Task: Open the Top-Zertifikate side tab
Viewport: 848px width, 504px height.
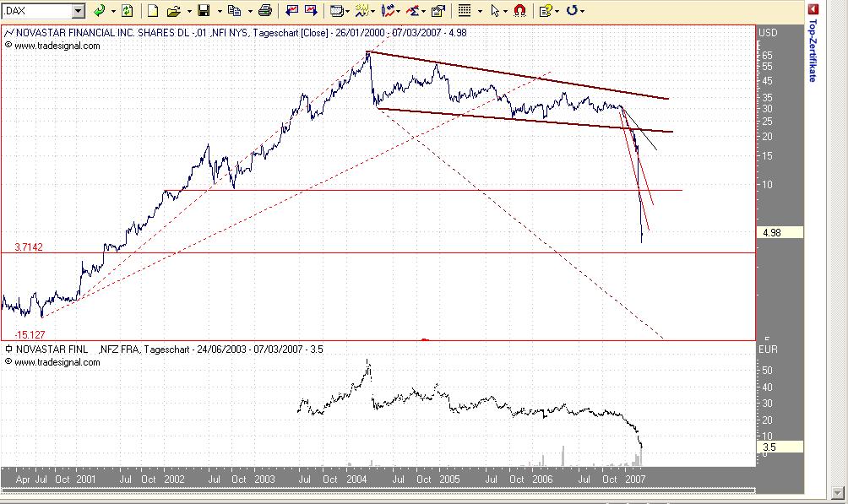Action: (813, 51)
